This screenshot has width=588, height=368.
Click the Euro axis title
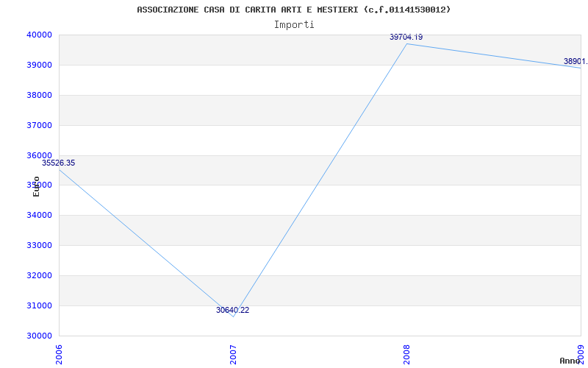click(36, 187)
